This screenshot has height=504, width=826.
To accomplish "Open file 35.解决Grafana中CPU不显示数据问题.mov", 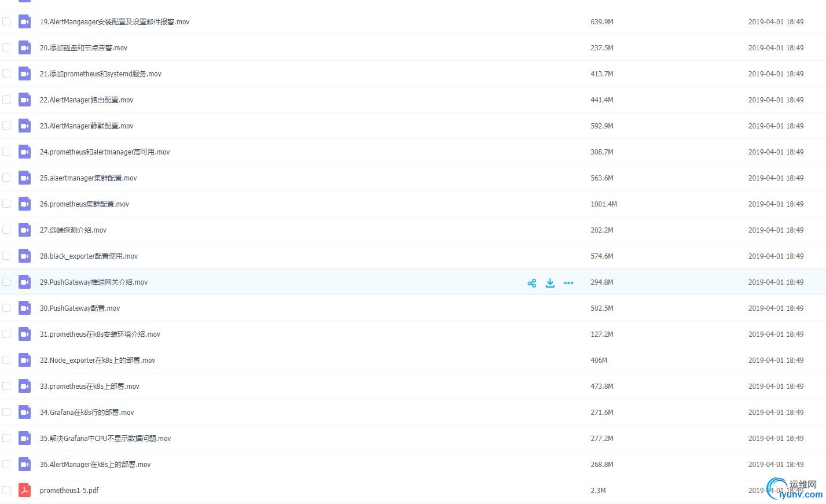I will pyautogui.click(x=105, y=439).
